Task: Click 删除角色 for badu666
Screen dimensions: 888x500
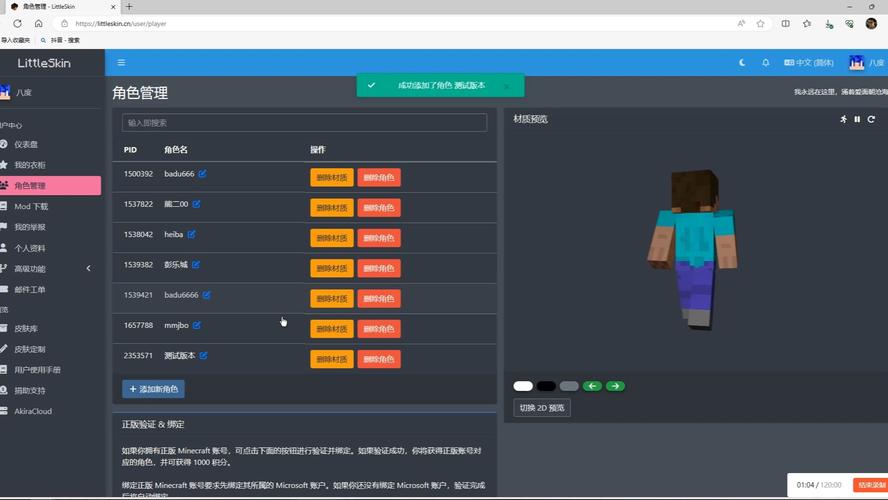Action: click(x=379, y=177)
